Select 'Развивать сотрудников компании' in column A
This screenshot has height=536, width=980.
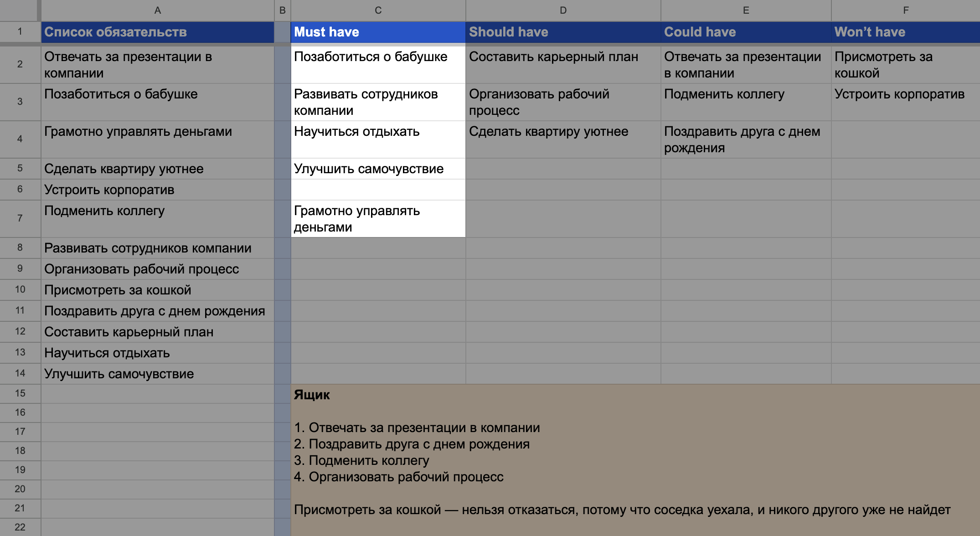coord(158,248)
